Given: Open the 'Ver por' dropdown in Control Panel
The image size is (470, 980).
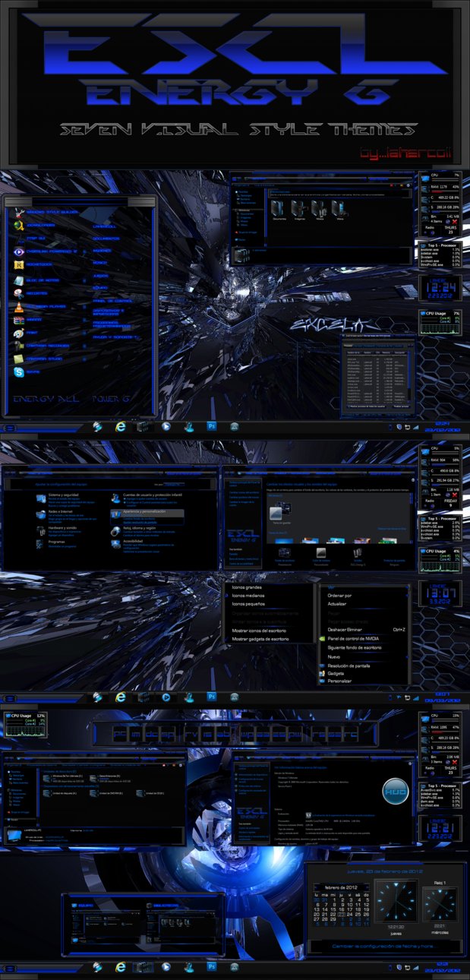Looking at the screenshot, I should tap(174, 485).
